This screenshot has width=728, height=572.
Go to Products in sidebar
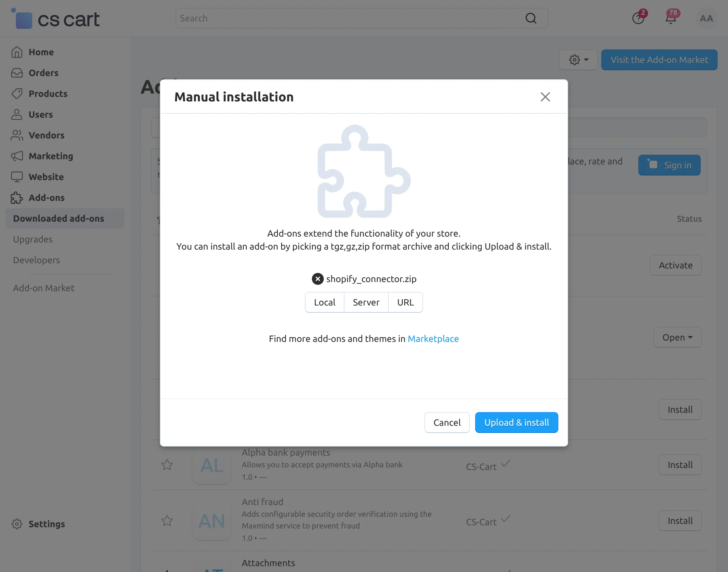pos(48,94)
